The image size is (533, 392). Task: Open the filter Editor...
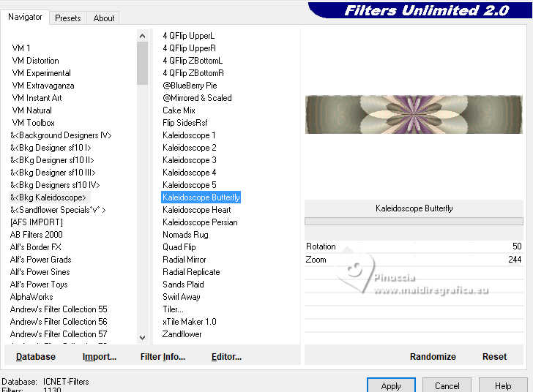(226, 357)
